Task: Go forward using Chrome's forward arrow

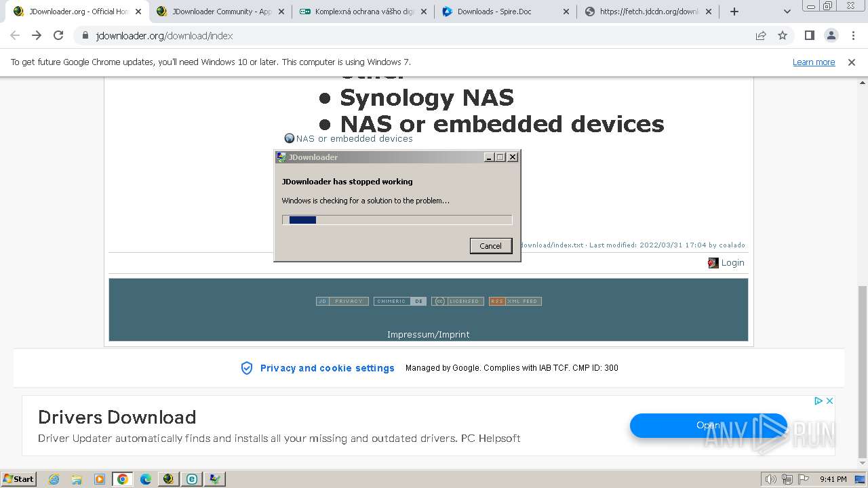Action: 37,35
